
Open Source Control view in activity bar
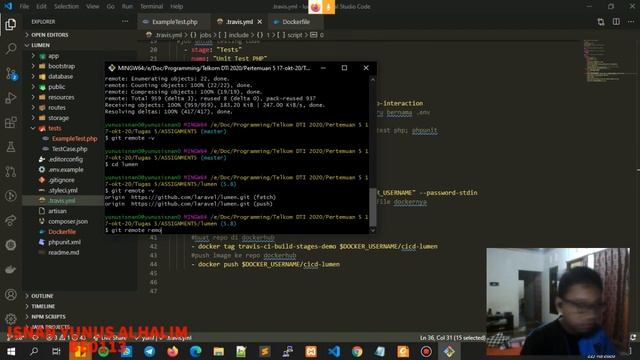pos(11,74)
